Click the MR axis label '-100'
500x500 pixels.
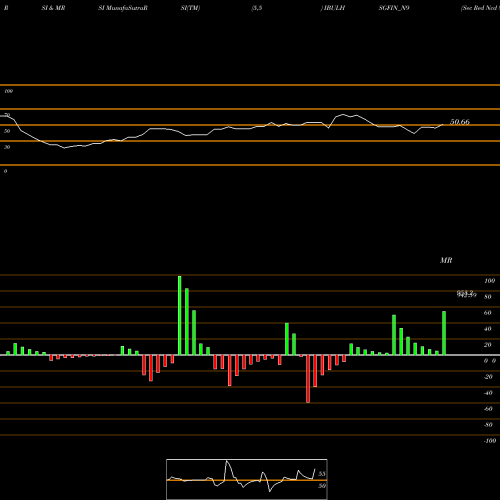click(x=490, y=441)
